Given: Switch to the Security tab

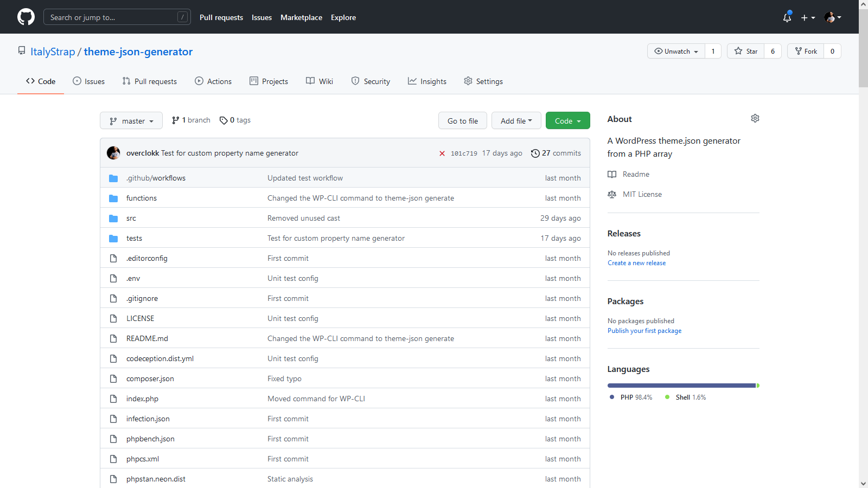Looking at the screenshot, I should click(371, 81).
